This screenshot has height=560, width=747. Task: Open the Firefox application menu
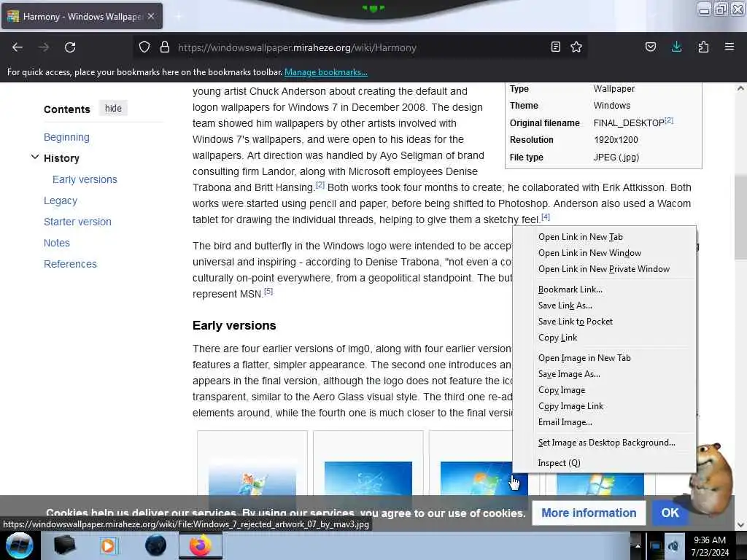(x=729, y=47)
